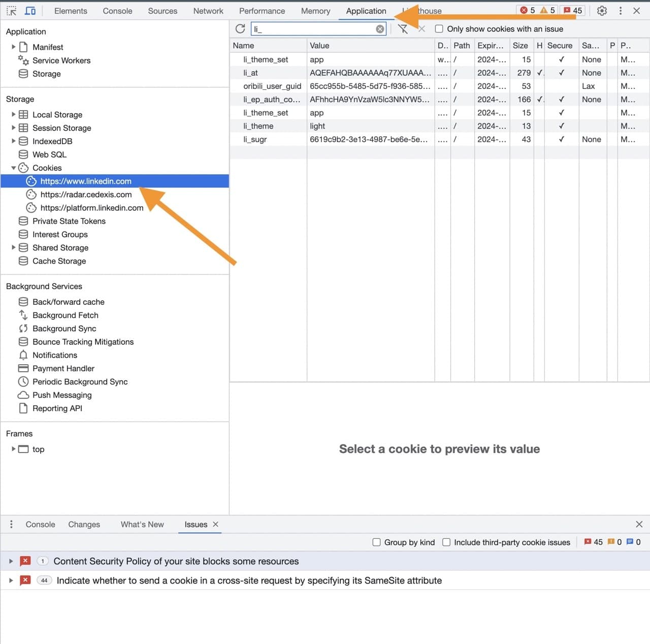Select the li_at cookie row
650x644 pixels.
439,73
